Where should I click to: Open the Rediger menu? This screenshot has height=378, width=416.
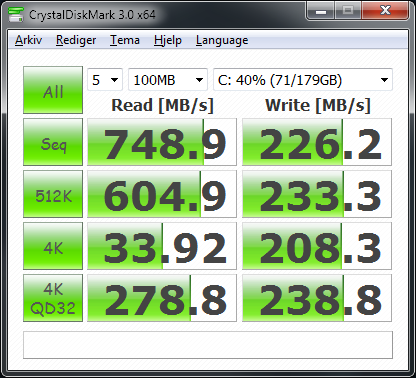click(x=76, y=40)
